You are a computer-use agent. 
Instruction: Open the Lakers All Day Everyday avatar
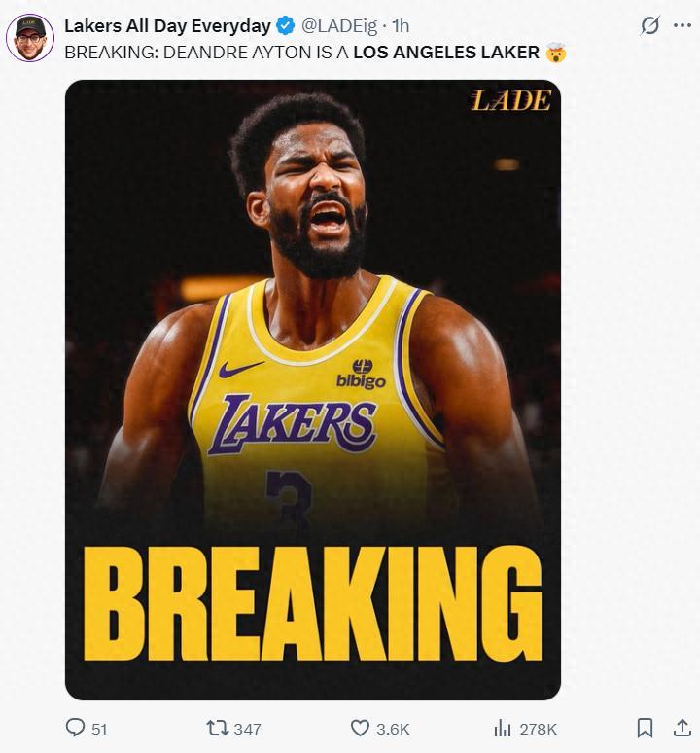(30, 38)
